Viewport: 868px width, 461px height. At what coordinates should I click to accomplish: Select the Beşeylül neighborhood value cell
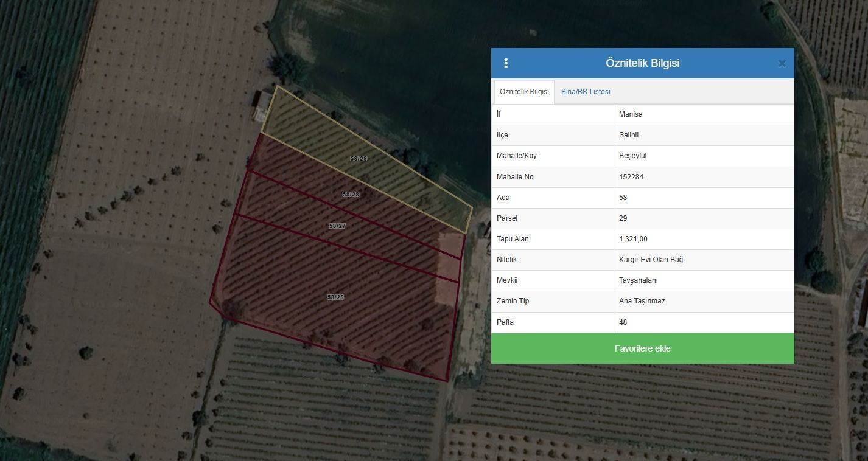click(632, 156)
